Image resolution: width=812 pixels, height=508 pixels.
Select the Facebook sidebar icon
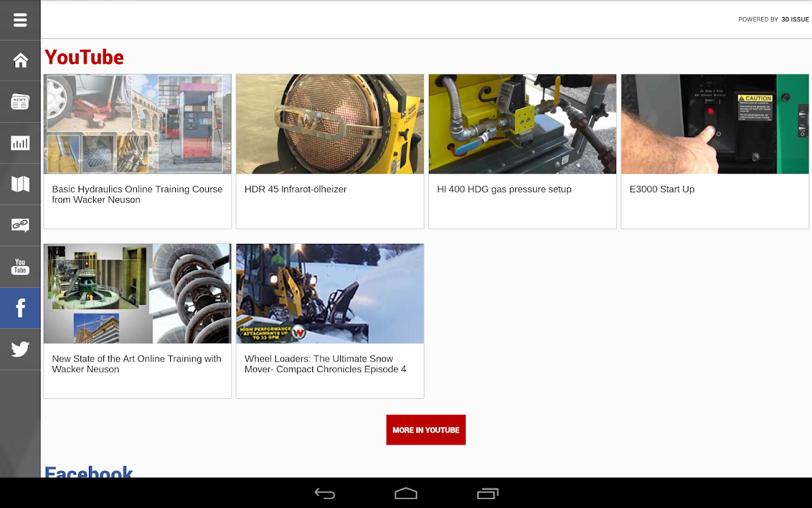20,308
